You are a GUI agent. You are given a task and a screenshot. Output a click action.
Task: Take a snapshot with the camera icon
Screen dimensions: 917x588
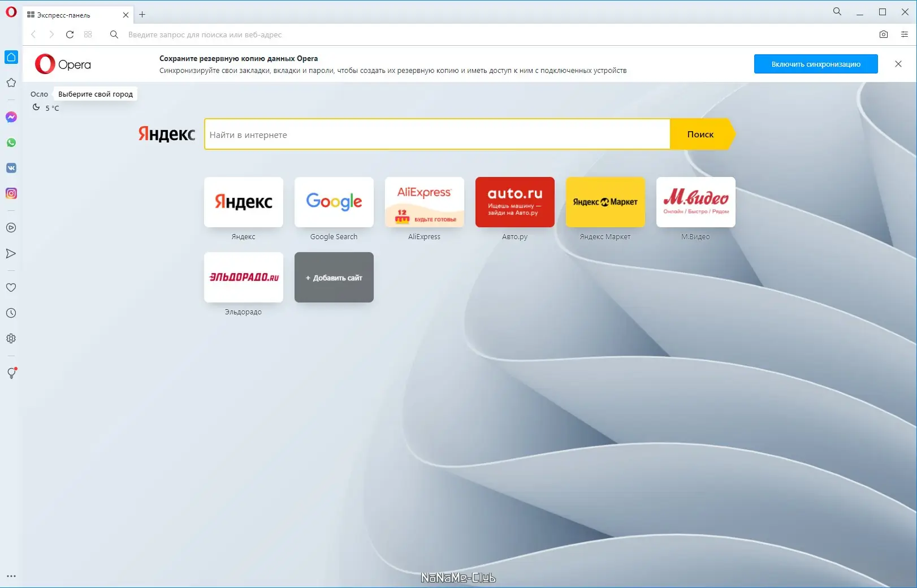(884, 34)
